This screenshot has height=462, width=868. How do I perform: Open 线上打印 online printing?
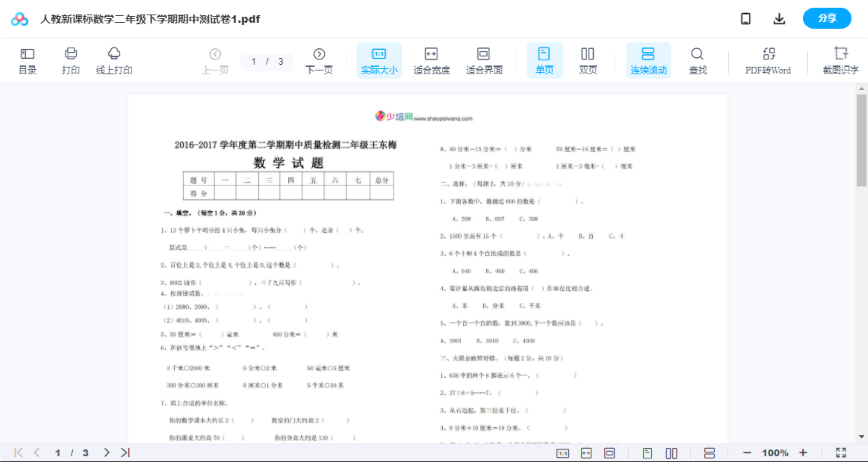pos(114,60)
